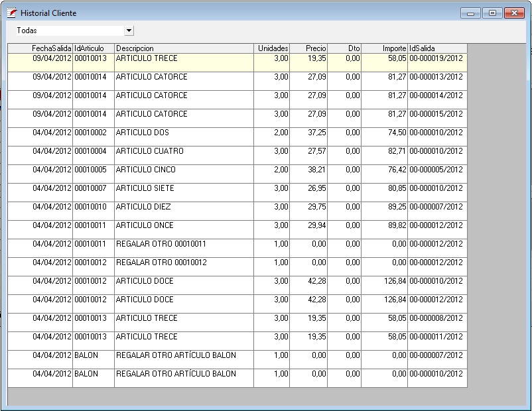Select IdSalida 00-000011/2012 cell
Image resolution: width=532 pixels, height=411 pixels.
[437, 341]
